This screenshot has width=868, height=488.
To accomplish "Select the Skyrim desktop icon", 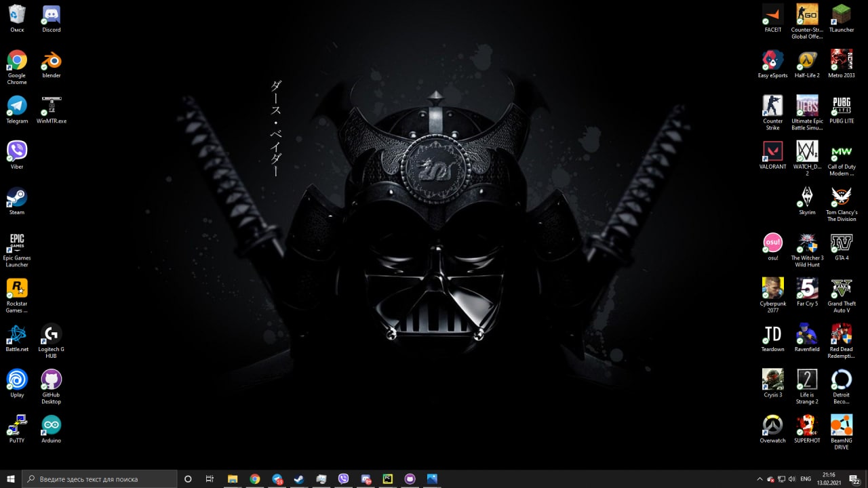I will click(x=807, y=201).
